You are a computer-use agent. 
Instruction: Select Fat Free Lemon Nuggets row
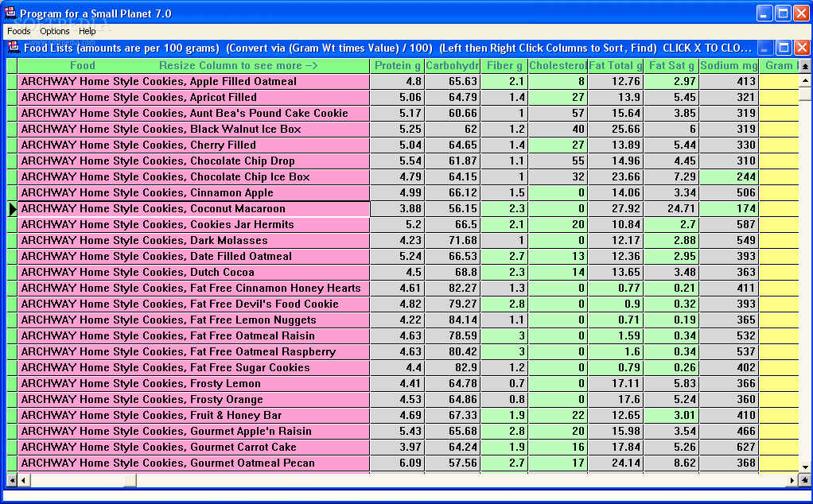coord(194,320)
